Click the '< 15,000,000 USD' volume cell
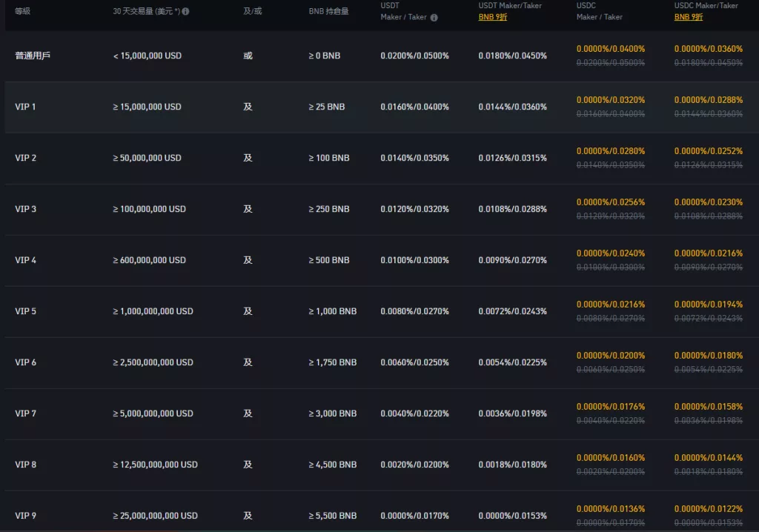 [x=148, y=56]
